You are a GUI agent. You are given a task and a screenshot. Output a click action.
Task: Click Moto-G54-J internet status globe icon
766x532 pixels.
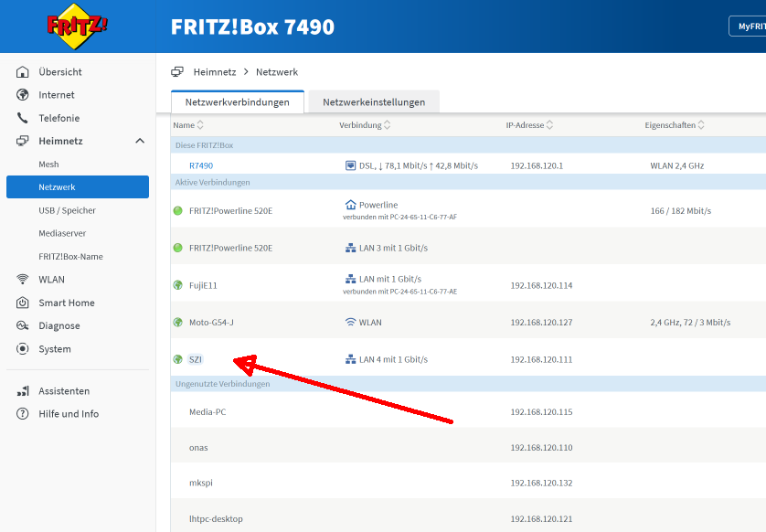(x=178, y=323)
